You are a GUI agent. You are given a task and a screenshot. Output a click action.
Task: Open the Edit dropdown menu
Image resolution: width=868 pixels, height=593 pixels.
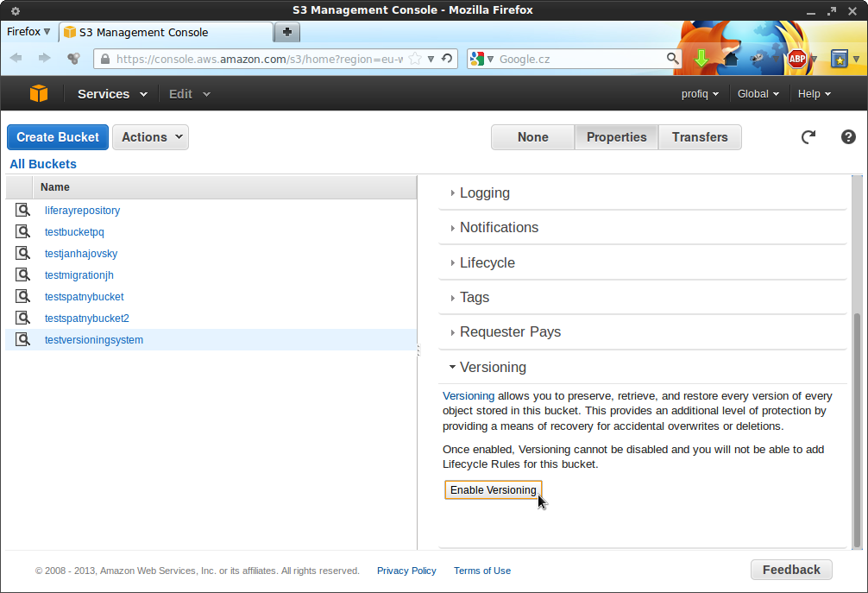tap(189, 94)
